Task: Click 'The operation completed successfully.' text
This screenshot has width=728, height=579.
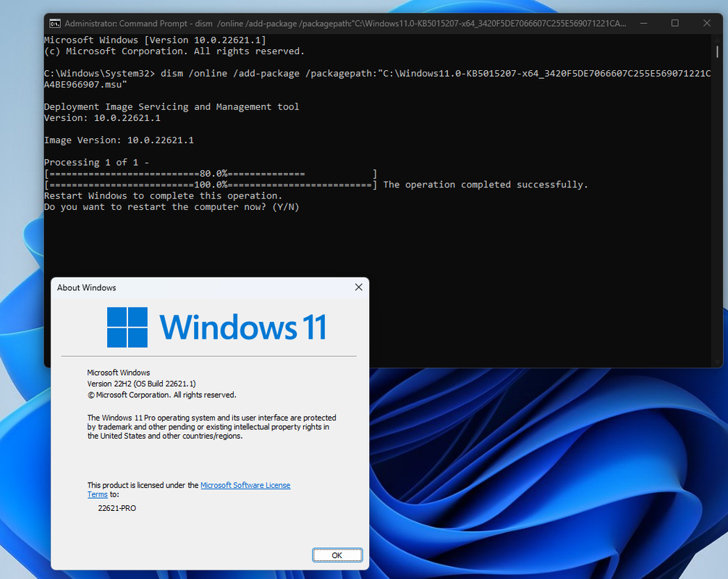Action: pos(485,185)
